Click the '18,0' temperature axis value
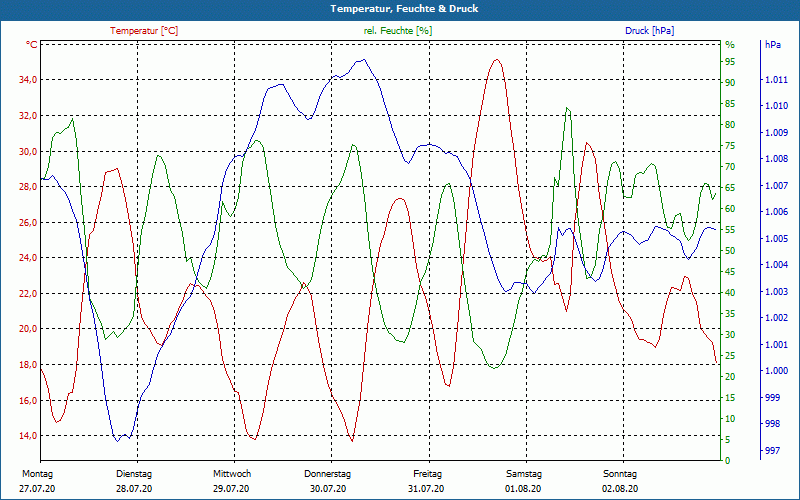The width and height of the screenshot is (800, 500). click(29, 364)
